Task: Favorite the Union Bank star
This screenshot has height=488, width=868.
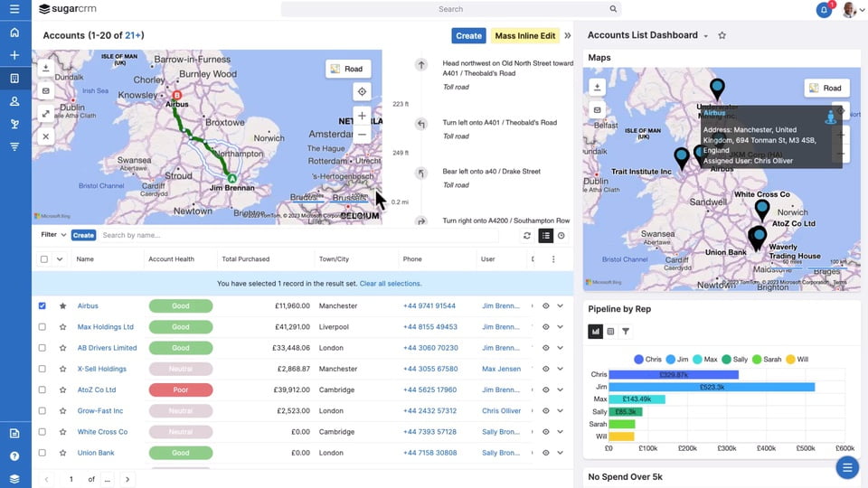Action: click(x=62, y=453)
